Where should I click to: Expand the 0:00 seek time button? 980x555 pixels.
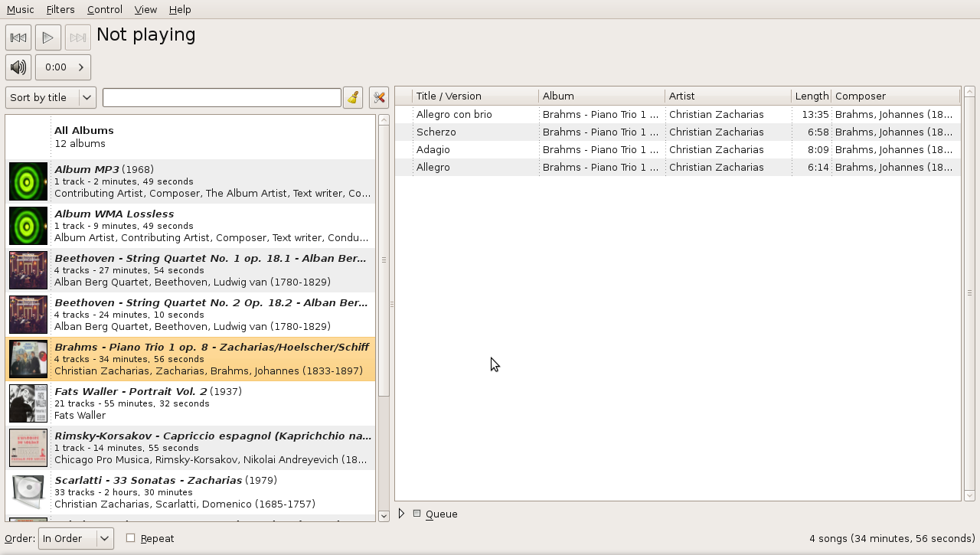(63, 67)
